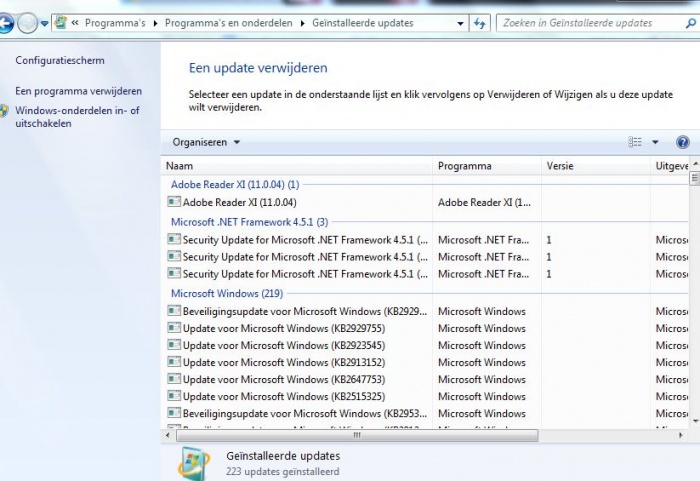
Task: Click horizontal scrollbar right arrow
Action: click(680, 435)
